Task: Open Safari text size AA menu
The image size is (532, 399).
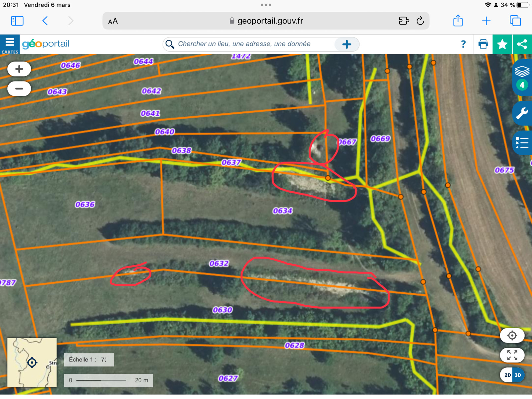Action: [x=113, y=21]
